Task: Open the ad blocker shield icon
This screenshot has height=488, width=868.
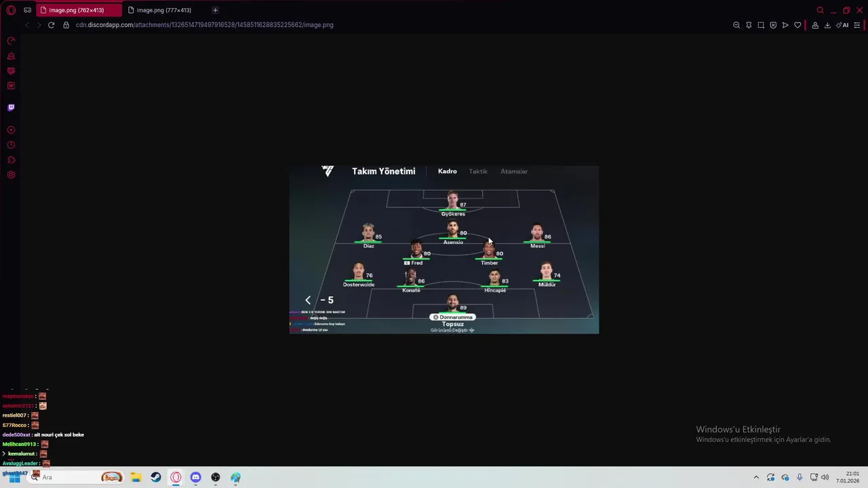Action: pyautogui.click(x=773, y=25)
